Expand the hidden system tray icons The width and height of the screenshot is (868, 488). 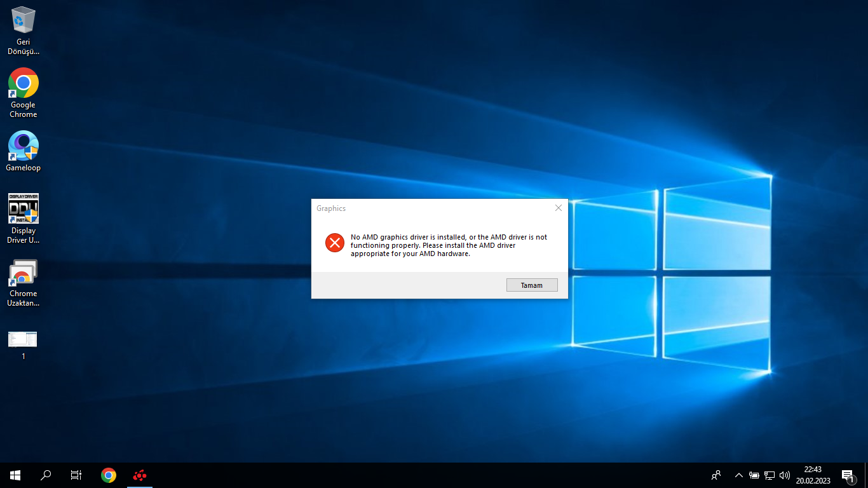[x=738, y=475]
